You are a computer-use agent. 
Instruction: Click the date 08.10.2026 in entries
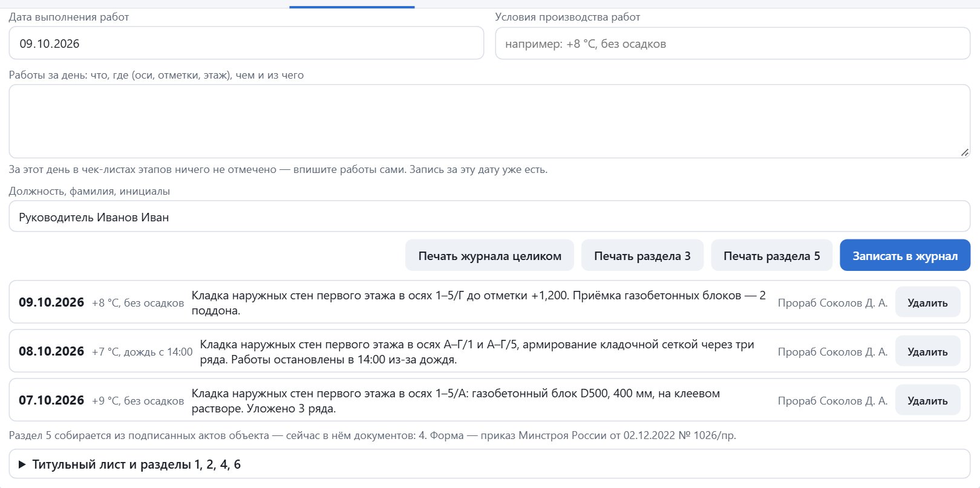click(51, 351)
